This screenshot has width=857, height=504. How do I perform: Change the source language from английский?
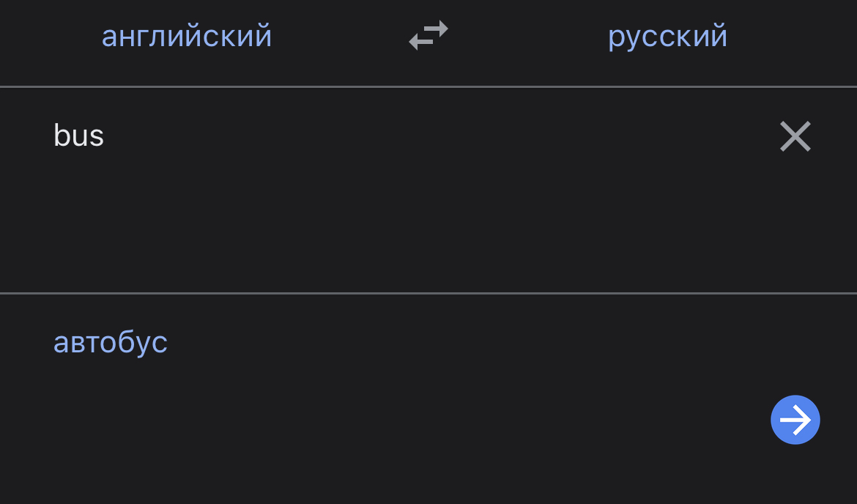[x=187, y=36]
